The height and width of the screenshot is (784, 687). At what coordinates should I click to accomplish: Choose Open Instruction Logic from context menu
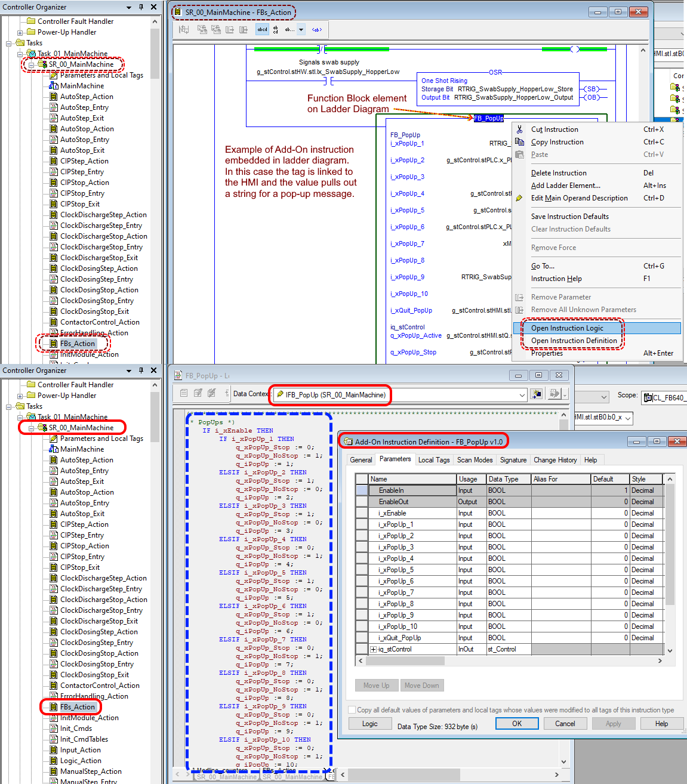point(567,328)
